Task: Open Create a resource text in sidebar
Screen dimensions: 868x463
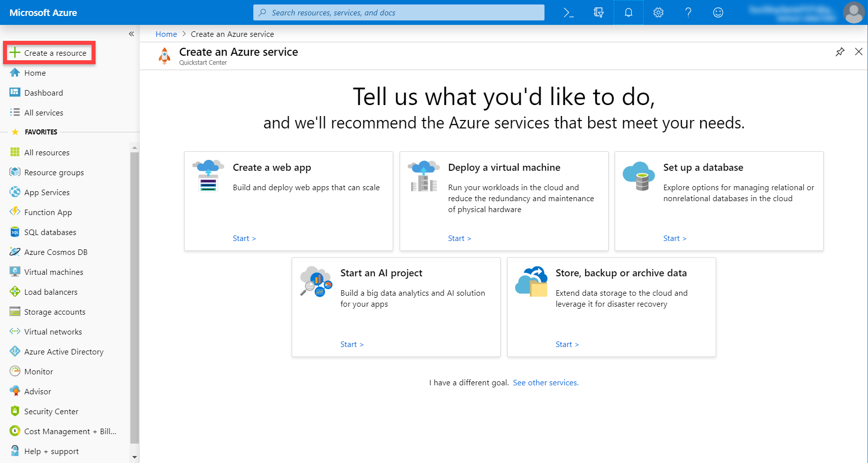Action: click(x=55, y=53)
